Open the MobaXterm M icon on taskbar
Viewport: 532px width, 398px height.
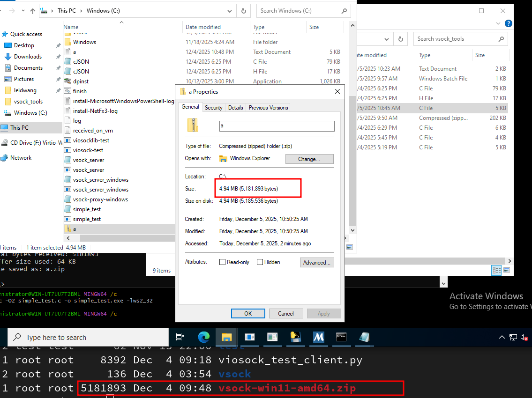coord(318,337)
